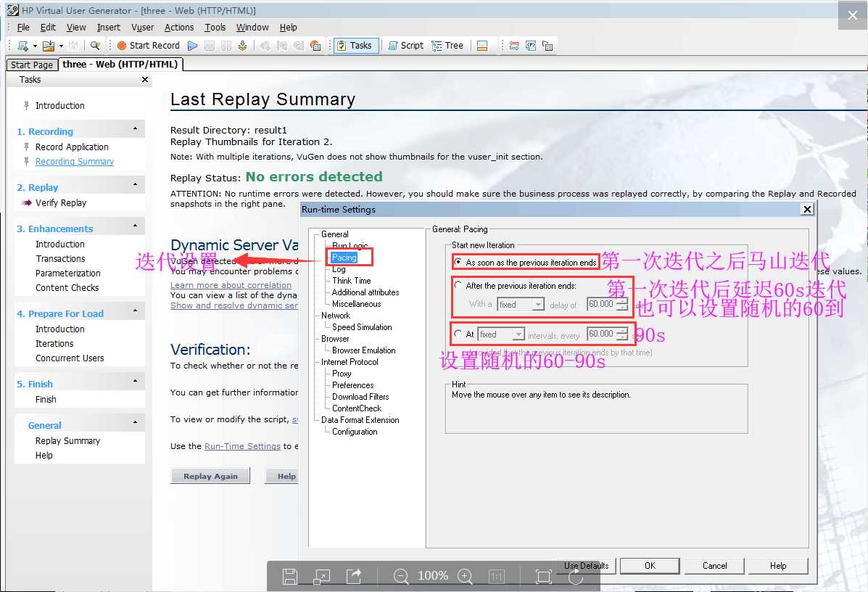Click the Pause toolbar icon
This screenshot has height=592, width=868.
(x=226, y=46)
